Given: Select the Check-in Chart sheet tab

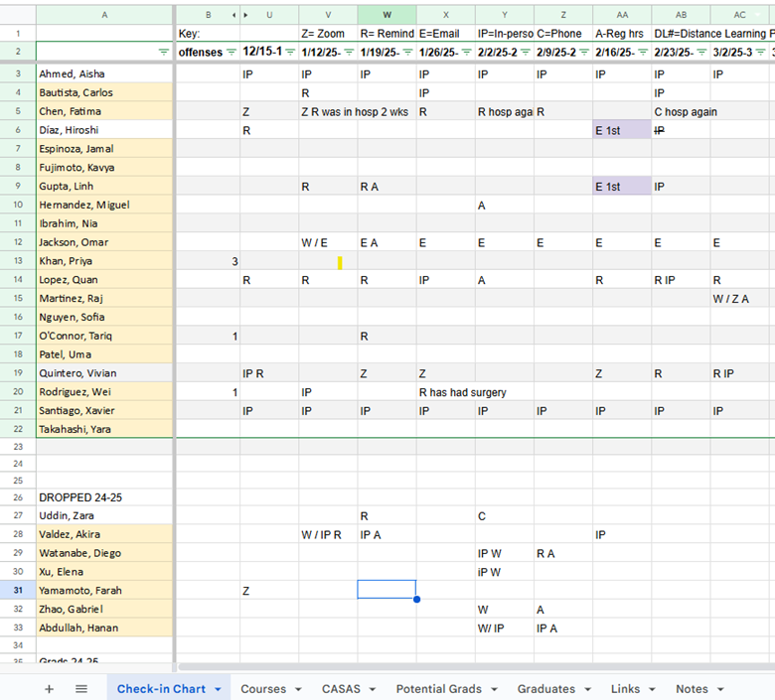Looking at the screenshot, I should pyautogui.click(x=161, y=689).
